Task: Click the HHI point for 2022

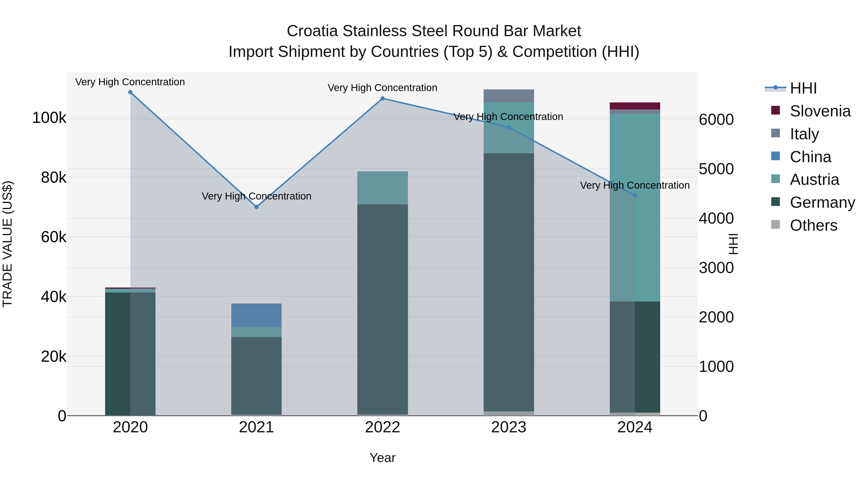Action: click(x=382, y=98)
